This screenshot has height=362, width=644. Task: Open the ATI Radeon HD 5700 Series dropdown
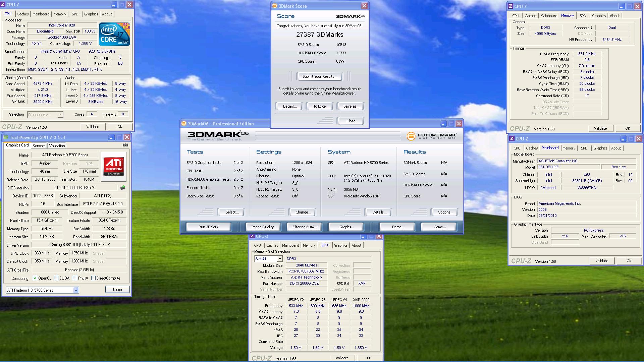pos(76,290)
